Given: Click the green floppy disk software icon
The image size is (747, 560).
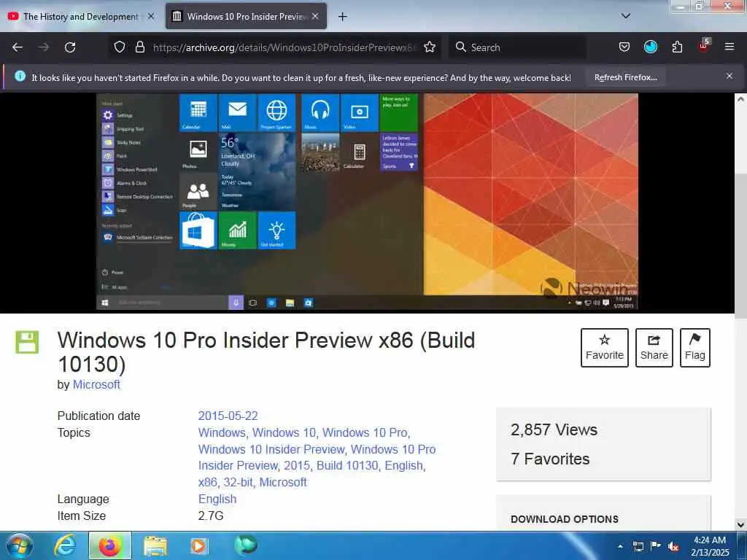Looking at the screenshot, I should click(27, 342).
